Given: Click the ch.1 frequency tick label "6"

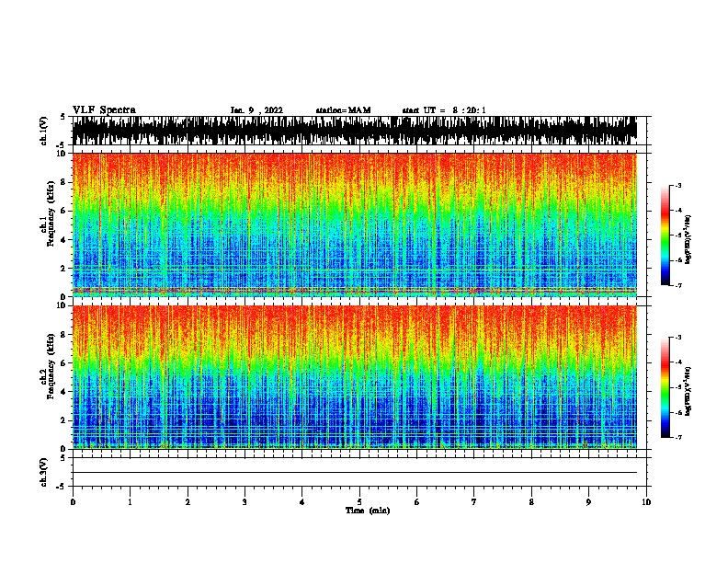Looking at the screenshot, I should tap(64, 211).
